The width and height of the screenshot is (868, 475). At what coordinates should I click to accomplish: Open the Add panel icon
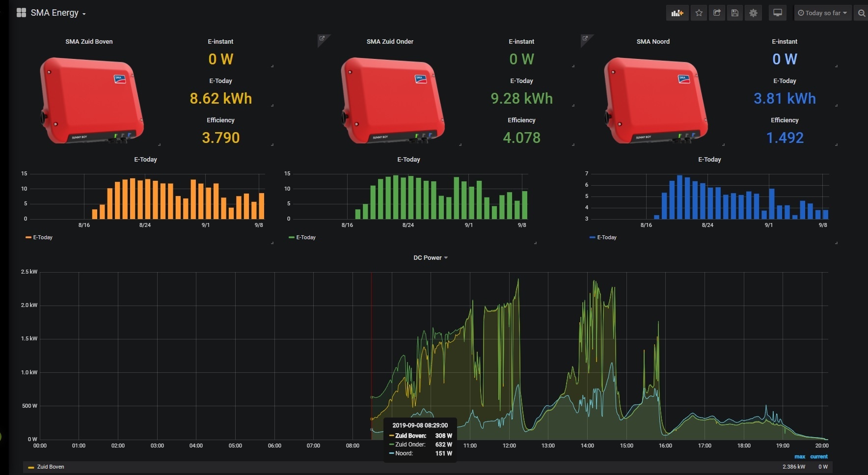[x=677, y=13]
